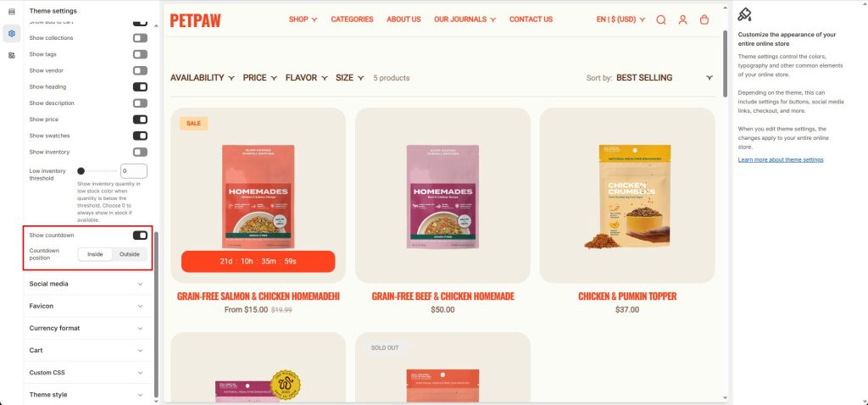
Task: Open the AVAILABILITY filter dropdown
Action: click(203, 77)
